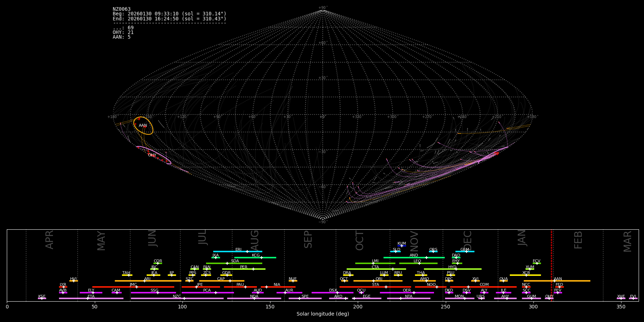Click the 'OHY: 21' count text

coord(123,33)
